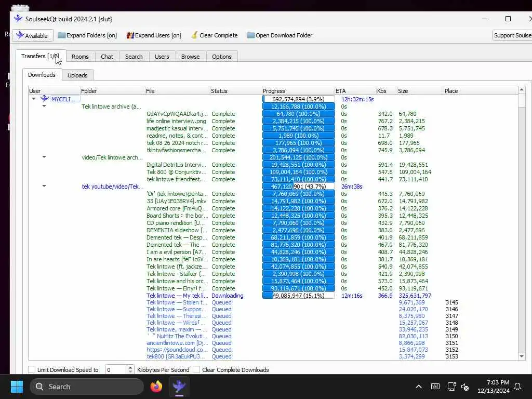
Task: Sort by the Place column header
Action: [x=480, y=90]
